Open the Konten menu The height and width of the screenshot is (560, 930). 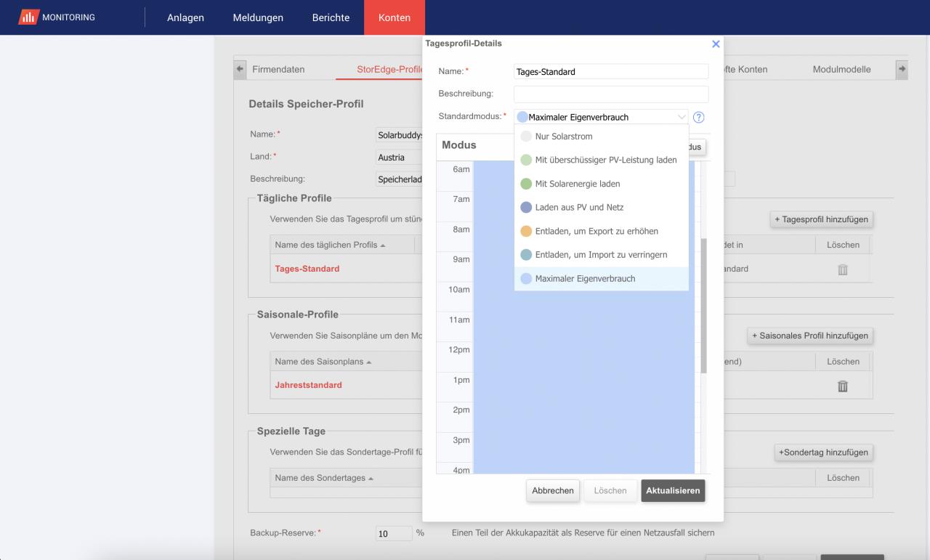[395, 17]
